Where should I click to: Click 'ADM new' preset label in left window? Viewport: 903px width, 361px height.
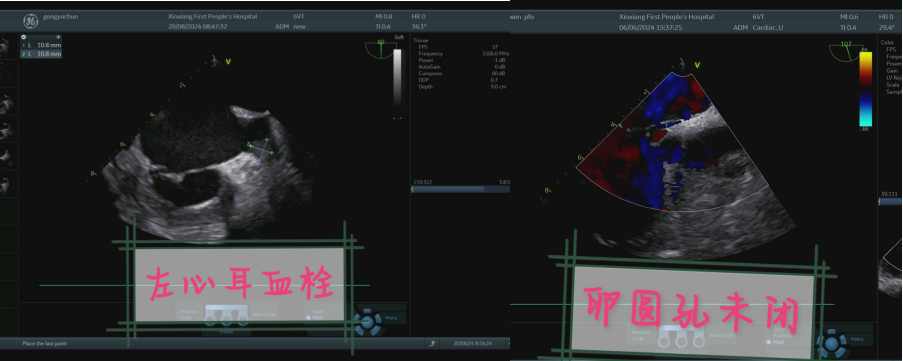click(x=290, y=26)
